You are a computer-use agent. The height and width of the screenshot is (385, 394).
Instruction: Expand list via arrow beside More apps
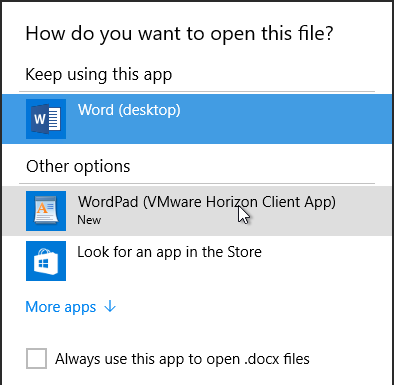[x=110, y=306]
